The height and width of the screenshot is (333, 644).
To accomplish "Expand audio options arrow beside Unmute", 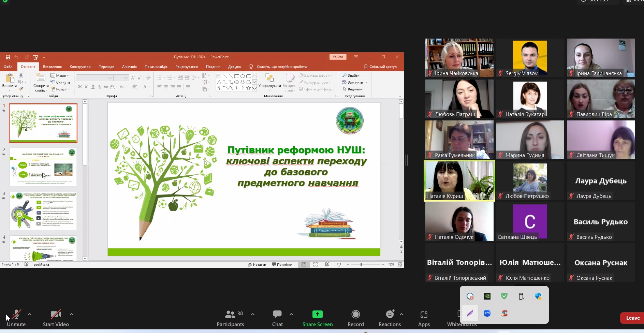I will pyautogui.click(x=30, y=314).
